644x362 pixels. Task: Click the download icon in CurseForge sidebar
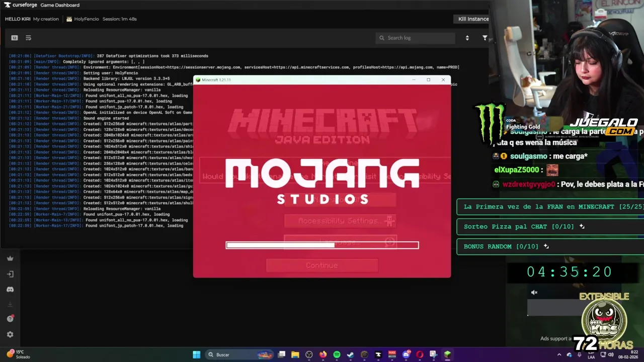point(10,304)
